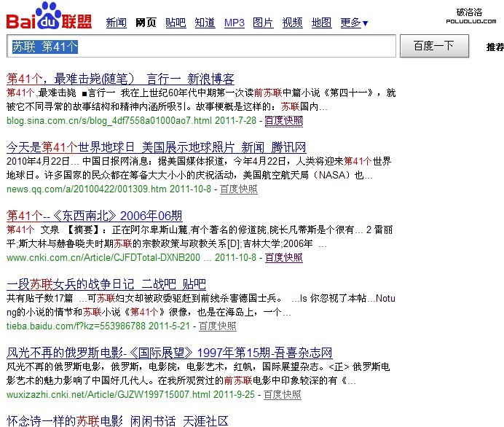View 百度快照 for the blog.sina.com.cn result
This screenshot has width=504, height=427.
point(283,120)
